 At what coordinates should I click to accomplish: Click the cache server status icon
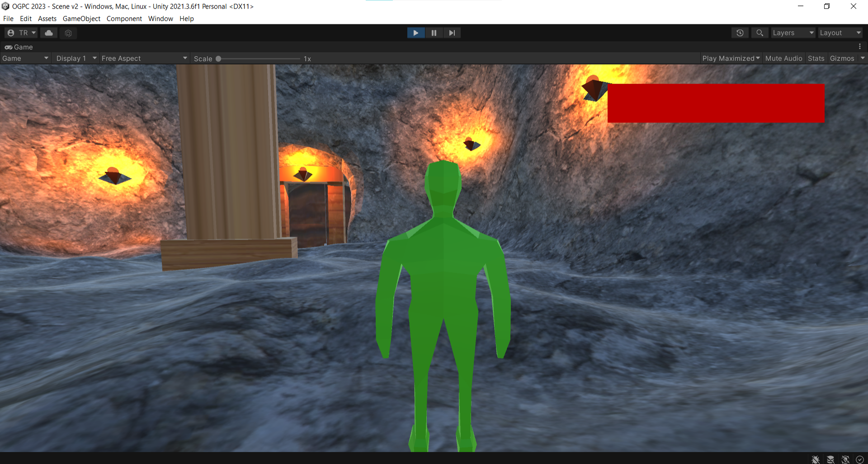[x=831, y=459]
